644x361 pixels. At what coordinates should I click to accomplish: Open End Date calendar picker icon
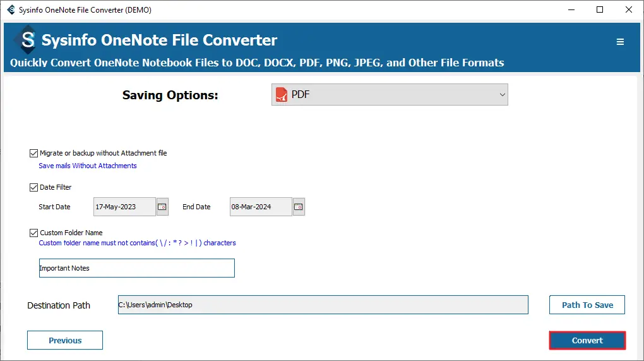(x=299, y=207)
